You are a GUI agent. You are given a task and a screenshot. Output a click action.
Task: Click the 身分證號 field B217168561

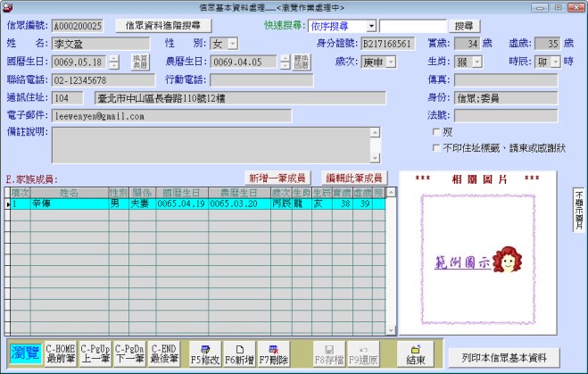[388, 44]
